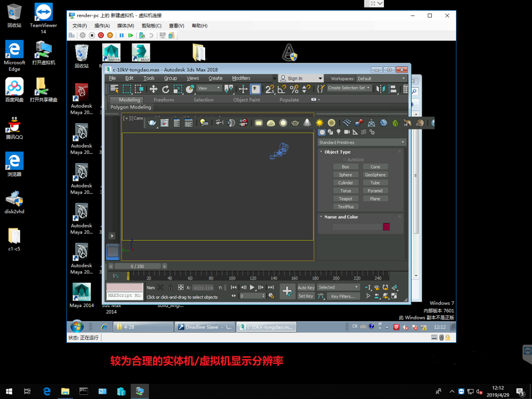
Task: Toggle Snaps 2.5D button
Action: [x=270, y=89]
